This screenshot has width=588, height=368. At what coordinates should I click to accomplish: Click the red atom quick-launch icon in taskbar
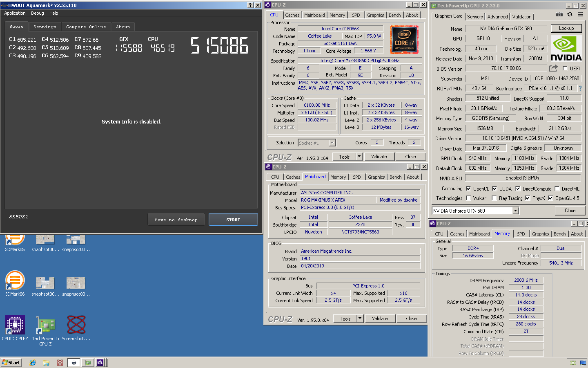(x=60, y=363)
